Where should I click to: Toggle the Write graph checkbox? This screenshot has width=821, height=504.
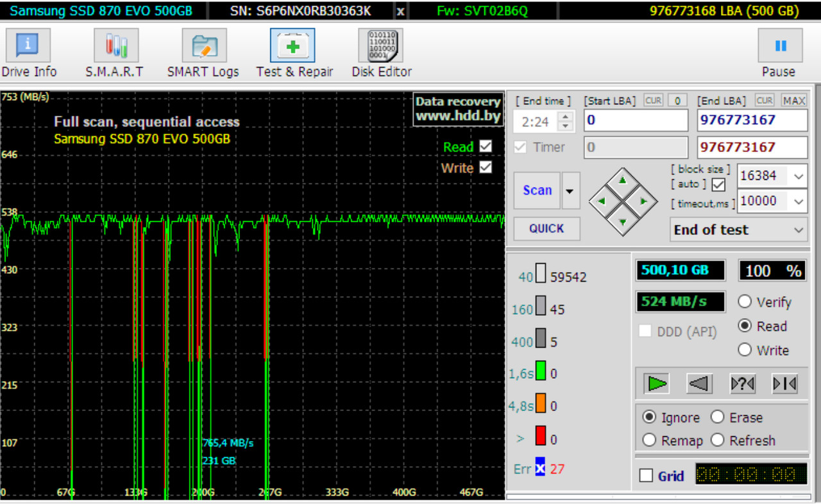pyautogui.click(x=486, y=167)
